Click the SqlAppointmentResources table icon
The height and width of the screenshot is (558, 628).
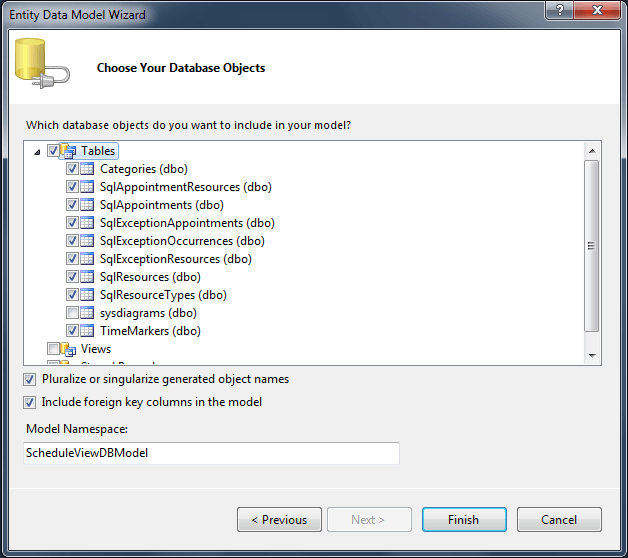[87, 187]
